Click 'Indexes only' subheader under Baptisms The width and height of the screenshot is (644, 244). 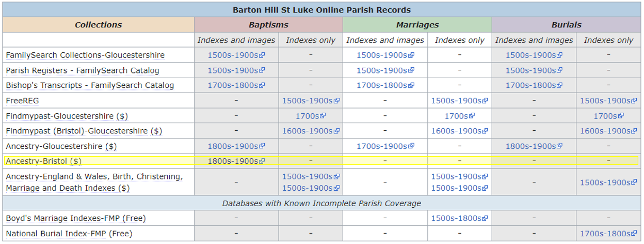(311, 40)
